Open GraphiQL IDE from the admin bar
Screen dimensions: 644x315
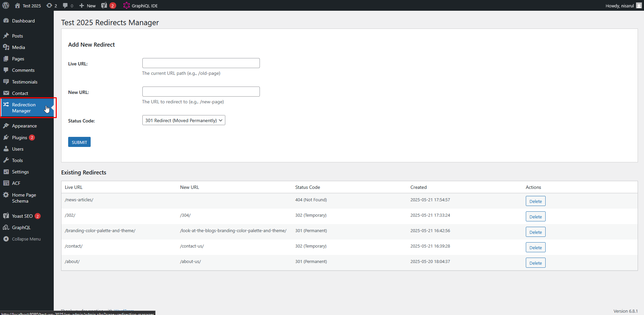pos(140,5)
